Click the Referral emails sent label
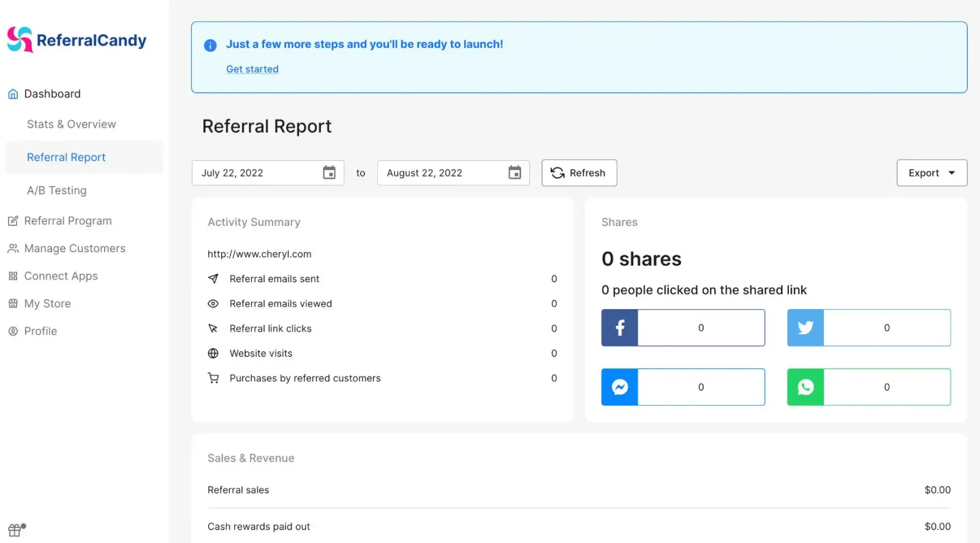The height and width of the screenshot is (543, 980). pyautogui.click(x=274, y=279)
